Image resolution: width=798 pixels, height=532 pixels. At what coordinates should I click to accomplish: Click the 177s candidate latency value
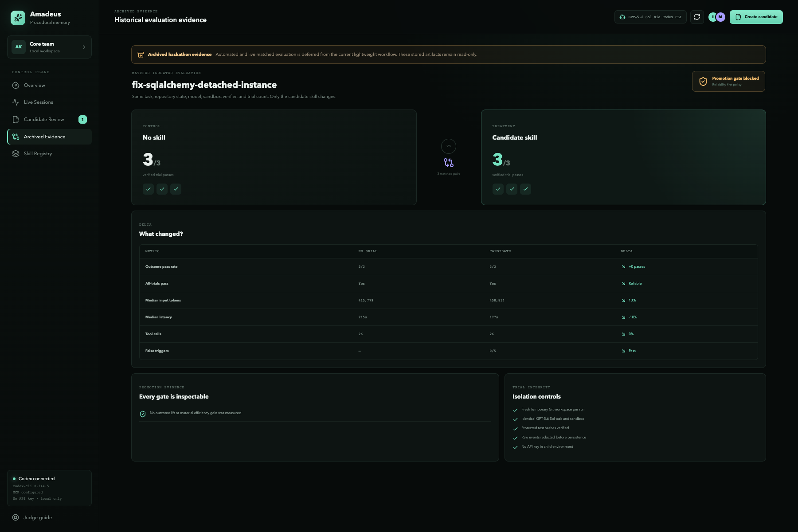[494, 317]
